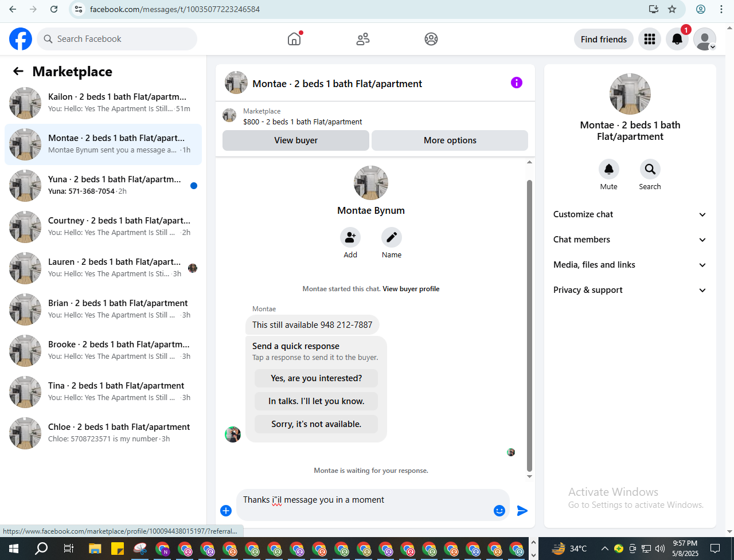Image resolution: width=734 pixels, height=560 pixels.
Task: Show hidden system tray icons
Action: pos(604,549)
